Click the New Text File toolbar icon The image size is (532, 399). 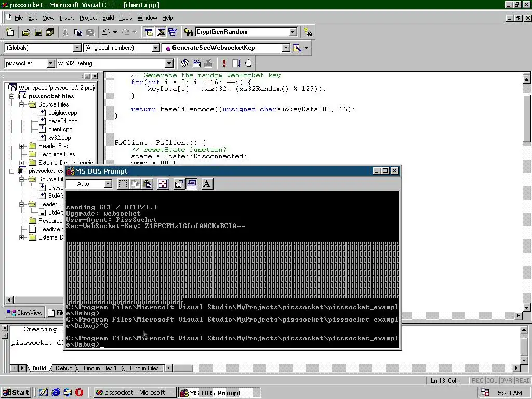coord(10,32)
